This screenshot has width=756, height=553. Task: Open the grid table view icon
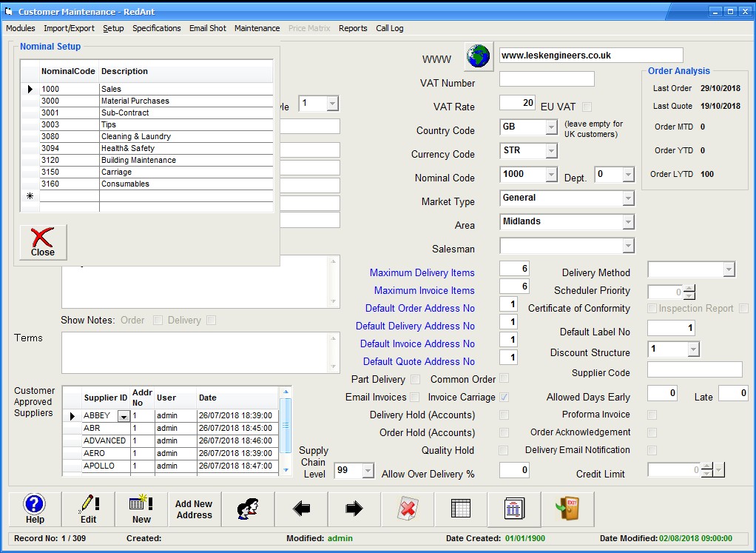(x=460, y=509)
